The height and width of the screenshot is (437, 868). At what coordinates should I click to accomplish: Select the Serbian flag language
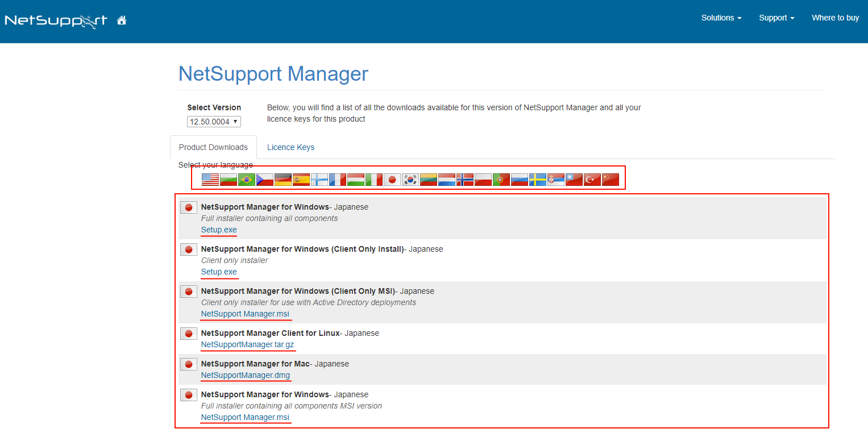point(556,180)
